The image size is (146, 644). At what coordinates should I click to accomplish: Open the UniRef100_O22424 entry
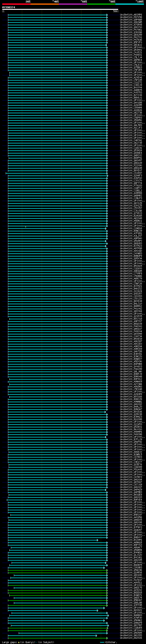tap(131, 291)
